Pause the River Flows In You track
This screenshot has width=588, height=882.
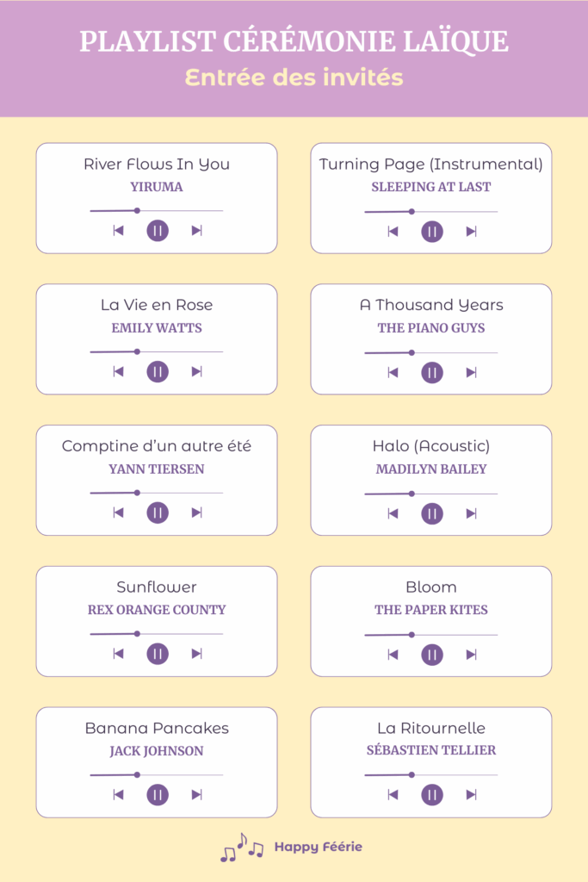click(158, 231)
